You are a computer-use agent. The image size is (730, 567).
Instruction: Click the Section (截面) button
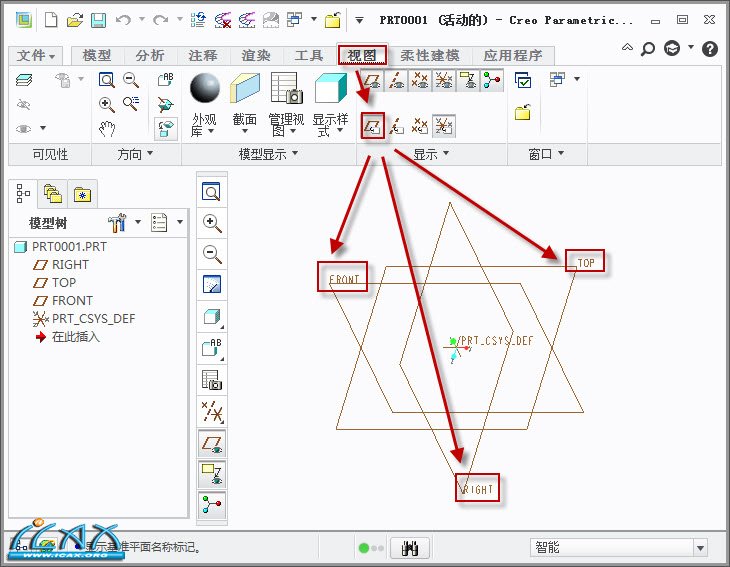[x=245, y=102]
